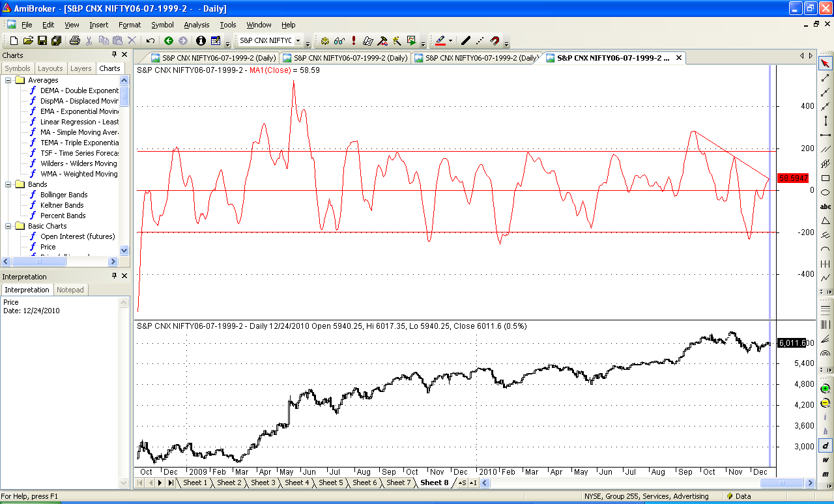
Task: Open line color dropdown arrow
Action: click(450, 40)
